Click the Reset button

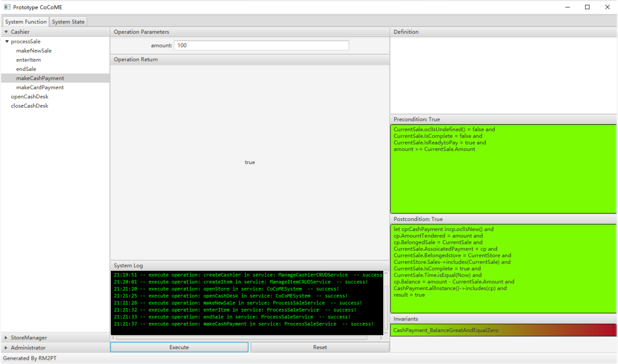[320, 347]
